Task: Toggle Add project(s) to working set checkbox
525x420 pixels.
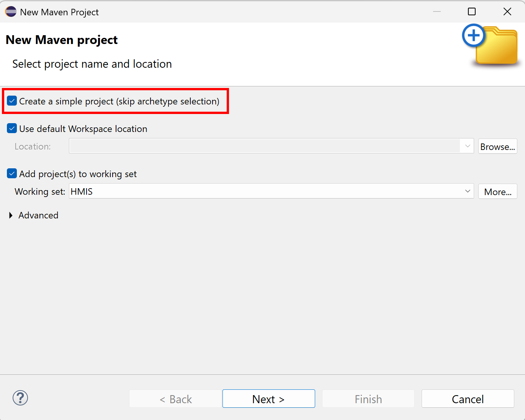Action: pos(12,174)
